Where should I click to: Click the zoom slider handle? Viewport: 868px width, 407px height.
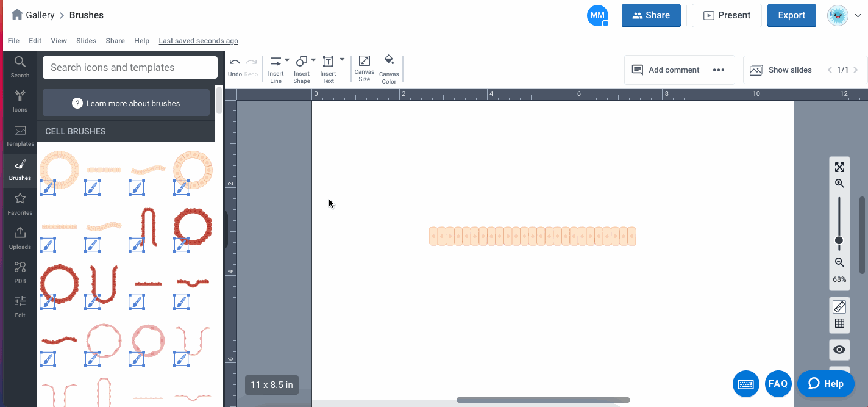coord(839,240)
